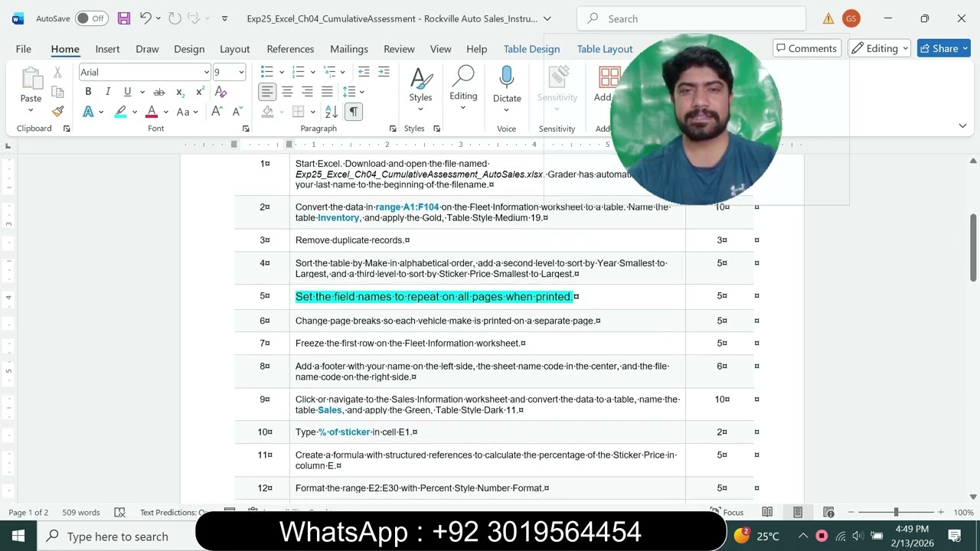Image resolution: width=980 pixels, height=551 pixels.
Task: Undo the last action
Action: click(145, 18)
